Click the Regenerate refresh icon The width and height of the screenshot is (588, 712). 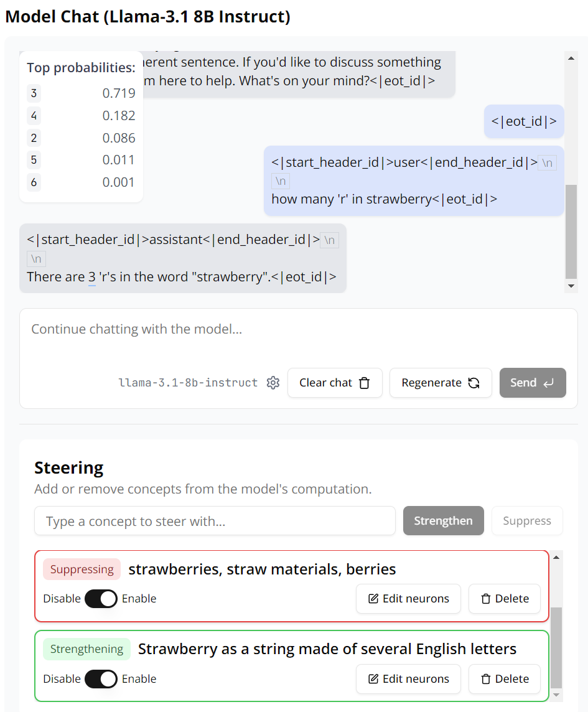click(474, 383)
